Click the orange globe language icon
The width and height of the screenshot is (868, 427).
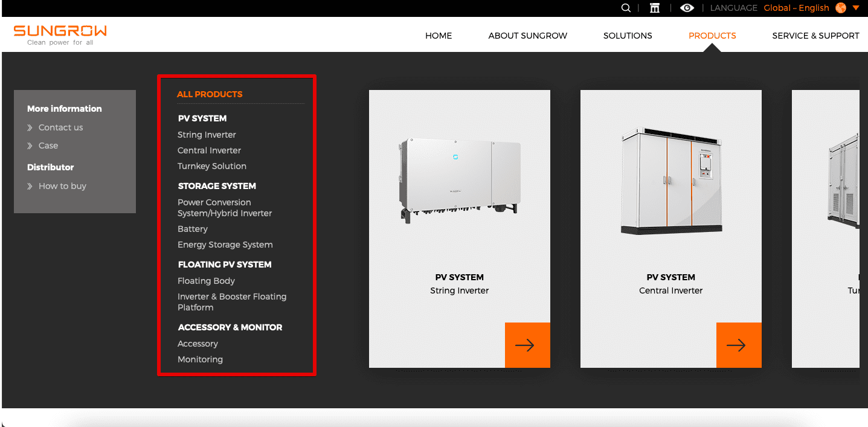tap(841, 8)
